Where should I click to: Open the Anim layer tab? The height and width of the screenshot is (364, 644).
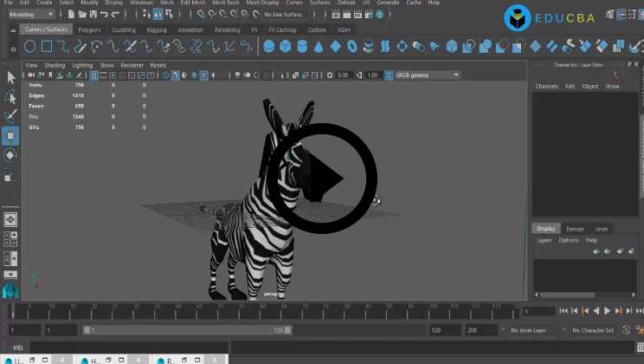(x=601, y=229)
